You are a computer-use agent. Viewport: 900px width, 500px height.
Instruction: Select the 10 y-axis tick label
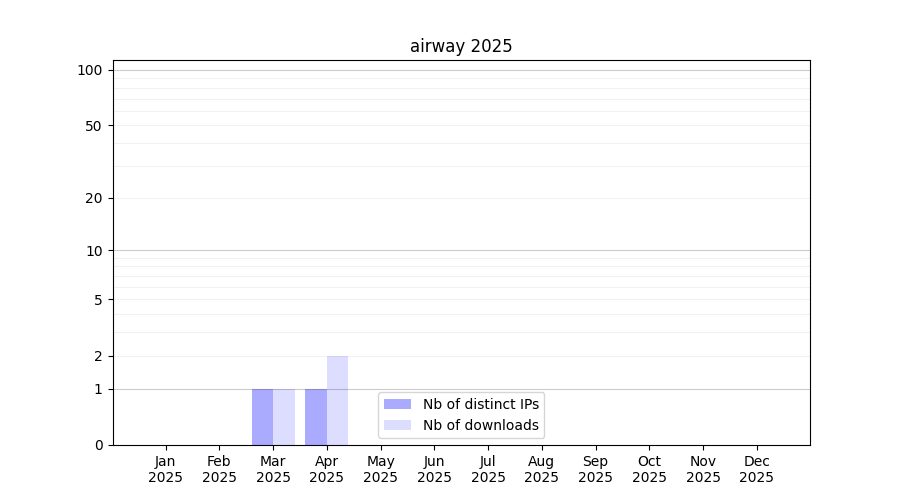pos(93,251)
